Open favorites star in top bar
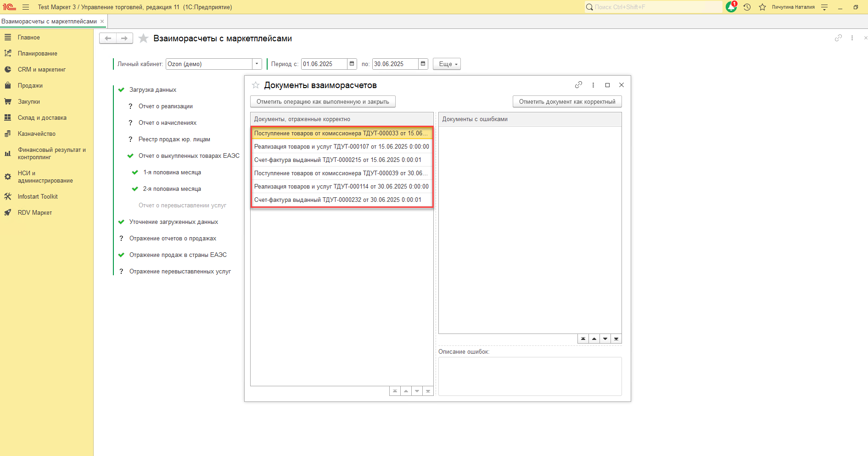Image resolution: width=868 pixels, height=456 pixels. [x=762, y=7]
